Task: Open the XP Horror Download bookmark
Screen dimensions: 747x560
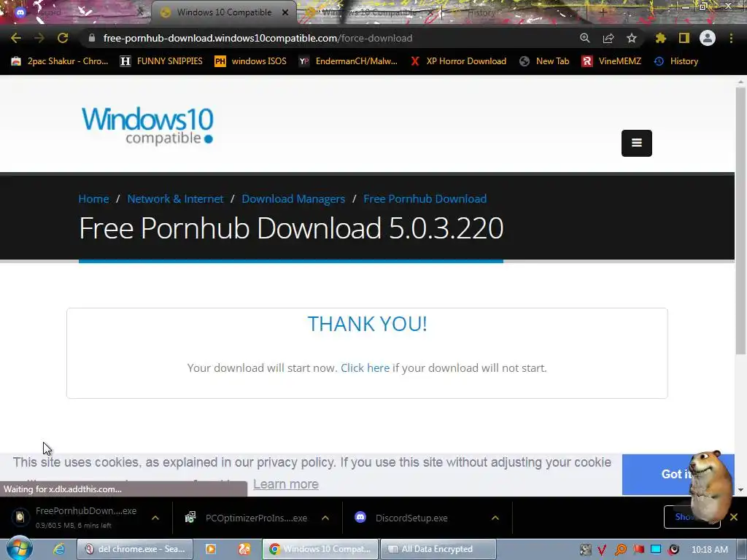Action: [458, 61]
